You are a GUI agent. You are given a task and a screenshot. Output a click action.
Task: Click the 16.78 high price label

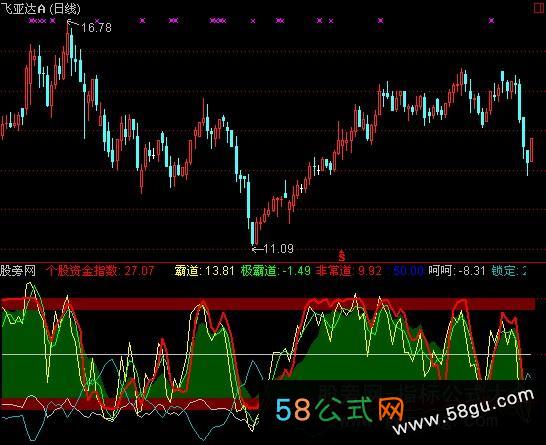click(96, 28)
